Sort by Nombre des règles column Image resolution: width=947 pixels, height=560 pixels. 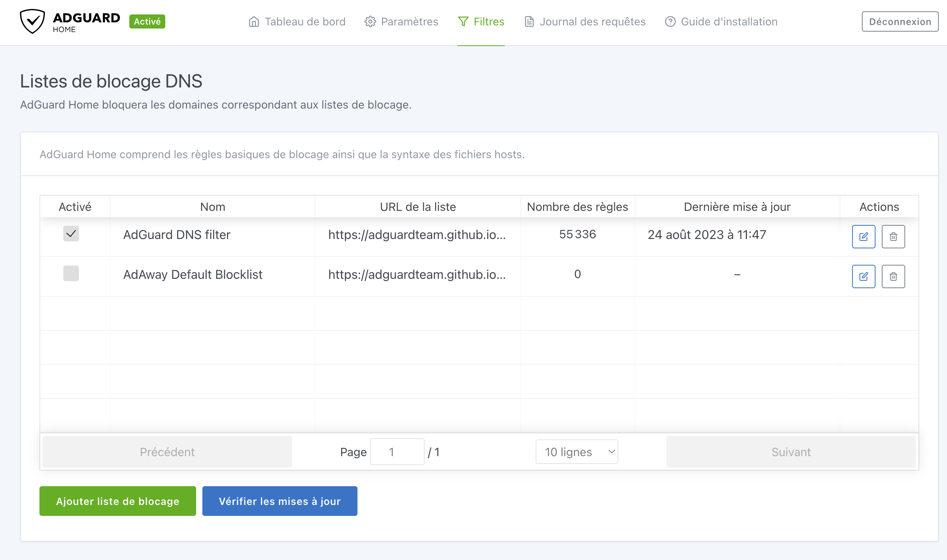pos(577,207)
